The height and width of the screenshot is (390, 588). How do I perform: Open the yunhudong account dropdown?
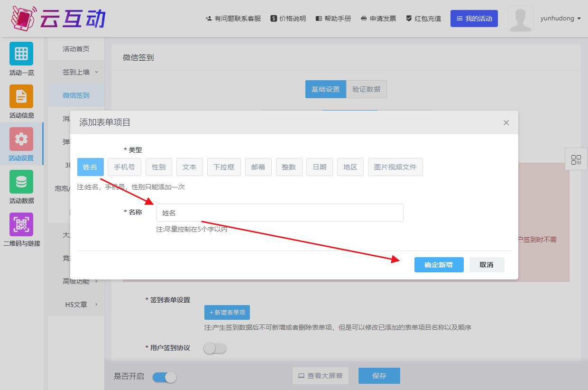pos(560,19)
